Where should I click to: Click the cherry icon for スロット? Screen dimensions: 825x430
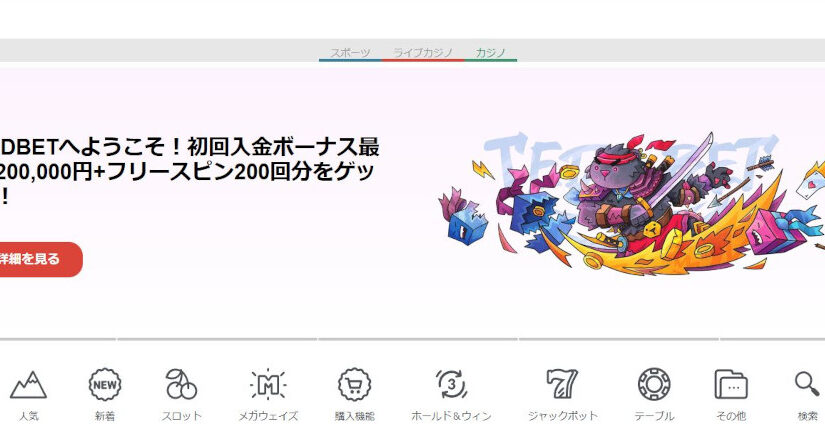tap(181, 384)
